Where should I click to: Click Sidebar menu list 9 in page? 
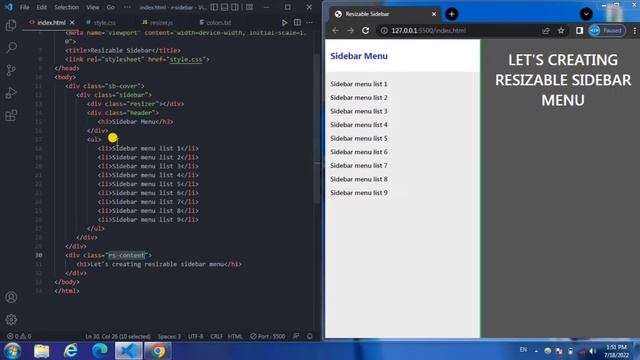pyautogui.click(x=359, y=193)
